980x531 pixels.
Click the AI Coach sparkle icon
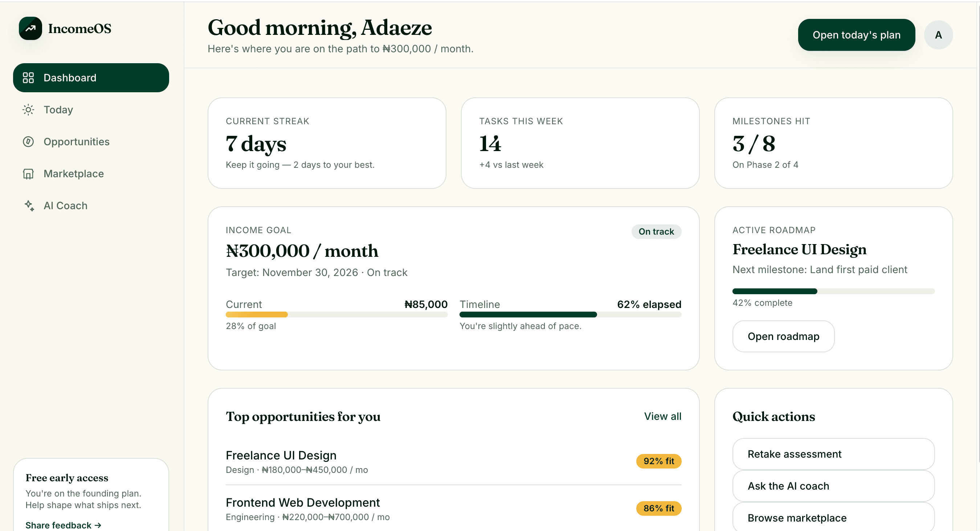click(29, 206)
